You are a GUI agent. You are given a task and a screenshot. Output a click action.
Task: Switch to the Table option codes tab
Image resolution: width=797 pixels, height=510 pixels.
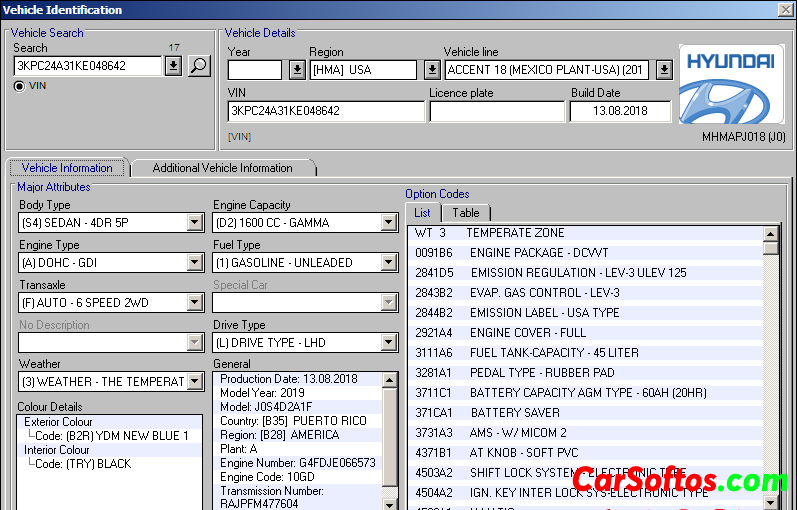coord(466,213)
